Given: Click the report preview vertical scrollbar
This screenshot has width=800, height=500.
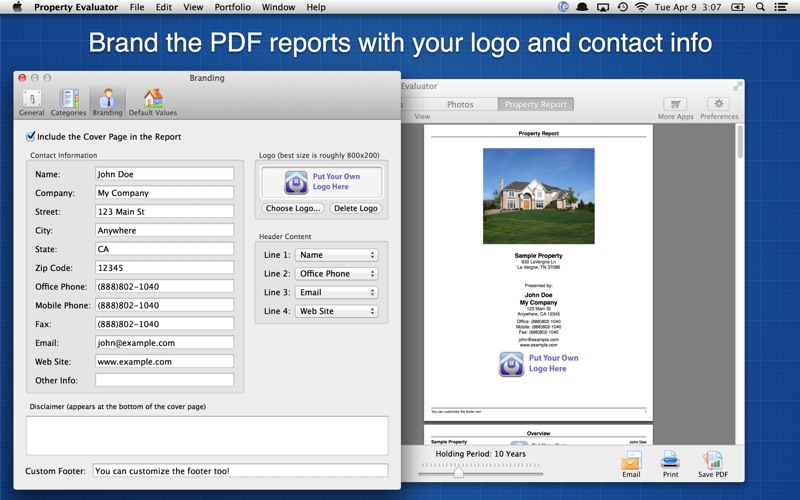Looking at the screenshot, I should tap(740, 141).
